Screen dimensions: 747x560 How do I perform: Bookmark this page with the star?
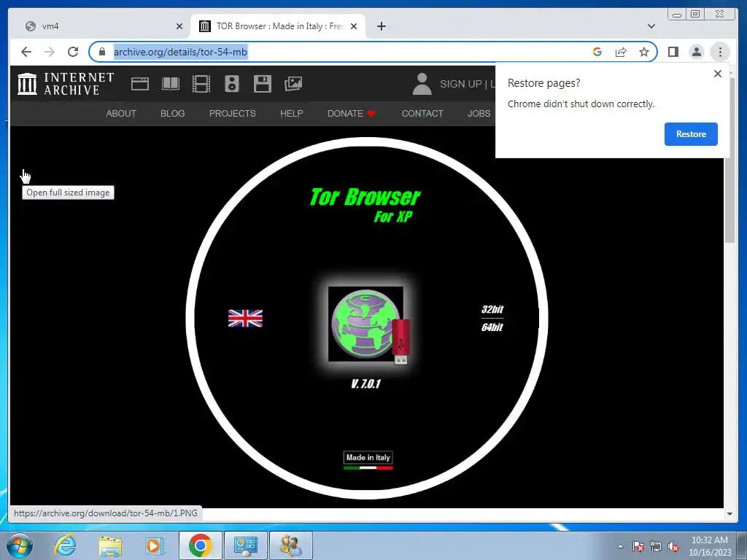pos(644,52)
